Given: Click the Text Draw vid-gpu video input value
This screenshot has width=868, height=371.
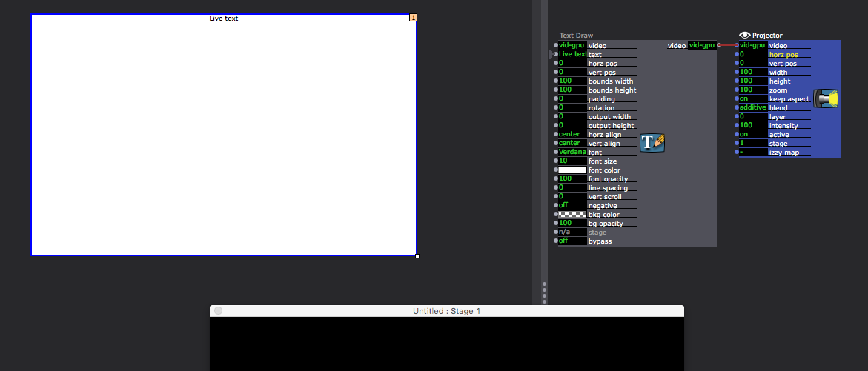Looking at the screenshot, I should click(573, 45).
